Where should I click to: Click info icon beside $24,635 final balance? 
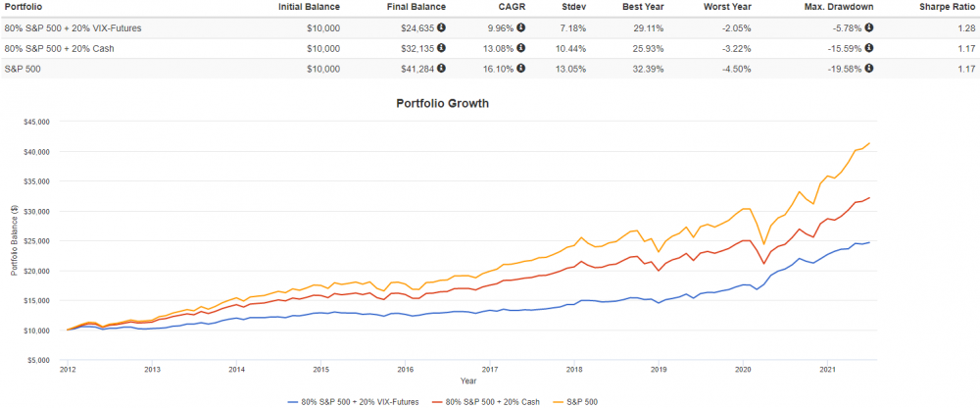pyautogui.click(x=442, y=26)
